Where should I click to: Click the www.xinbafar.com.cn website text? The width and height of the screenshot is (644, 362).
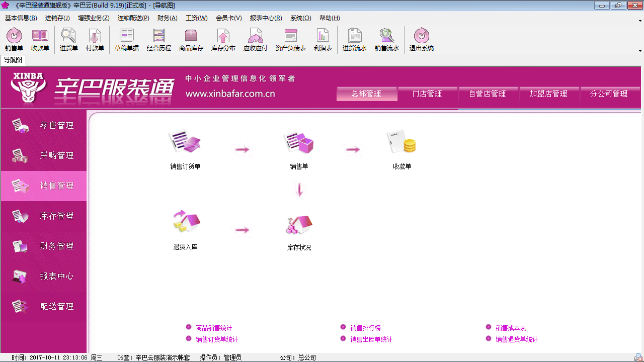(x=230, y=94)
